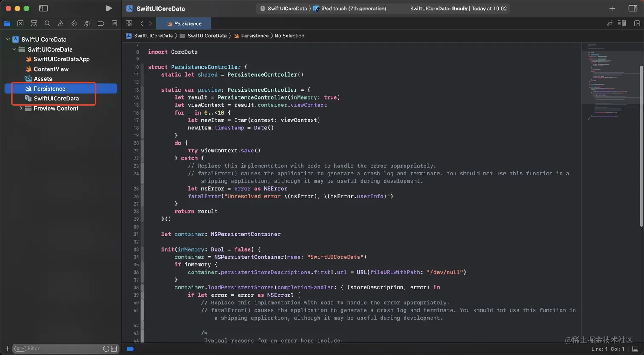
Task: Toggle recently modified files filter
Action: pyautogui.click(x=106, y=349)
